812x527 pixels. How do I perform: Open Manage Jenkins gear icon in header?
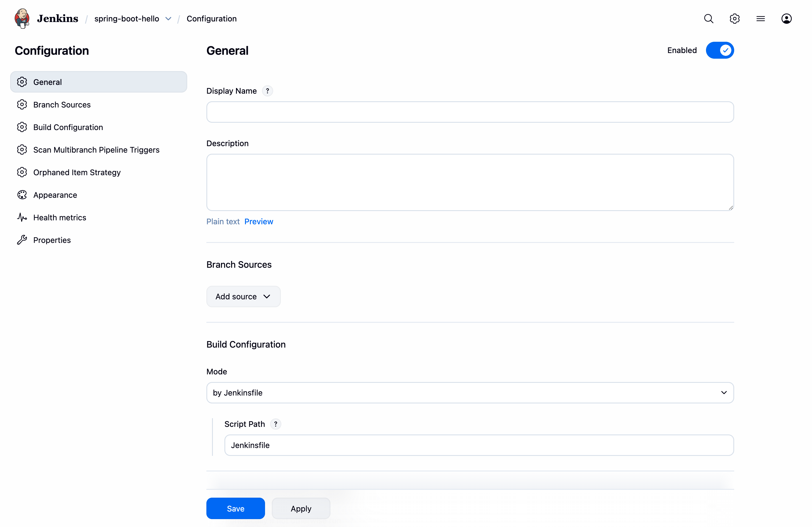pyautogui.click(x=734, y=18)
